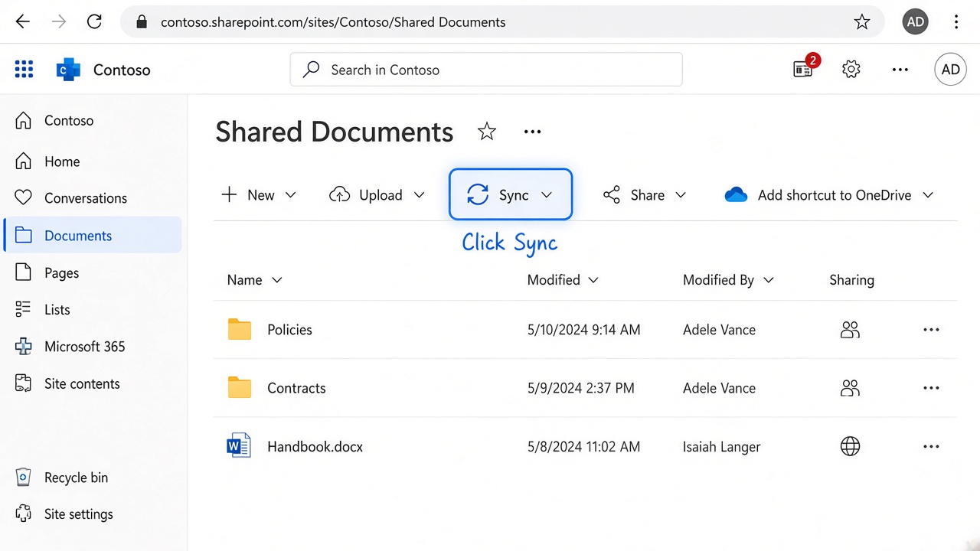Viewport: 980px width, 551px height.
Task: Click the header more options ellipsis
Action: (900, 70)
